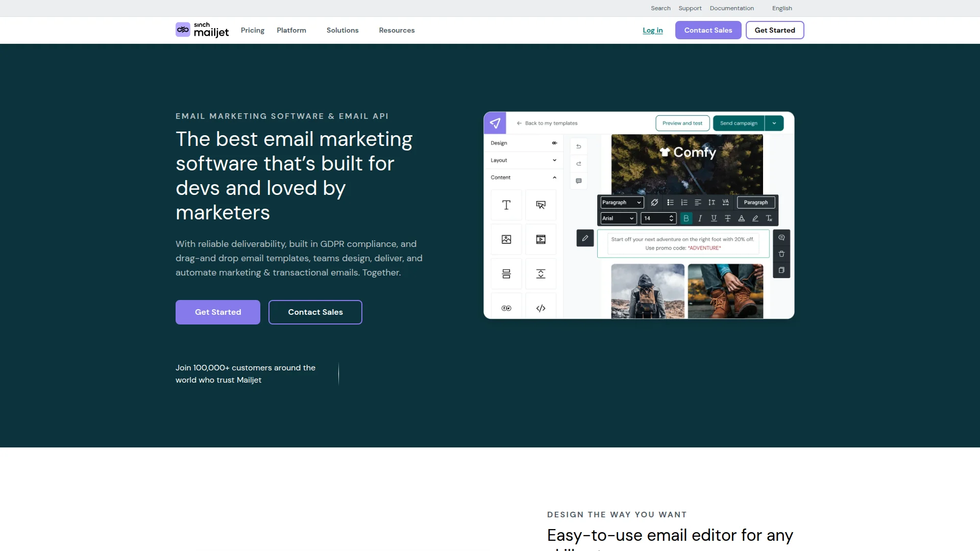Toggle italic formatting
Viewport: 980px width, 551px height.
(x=700, y=218)
